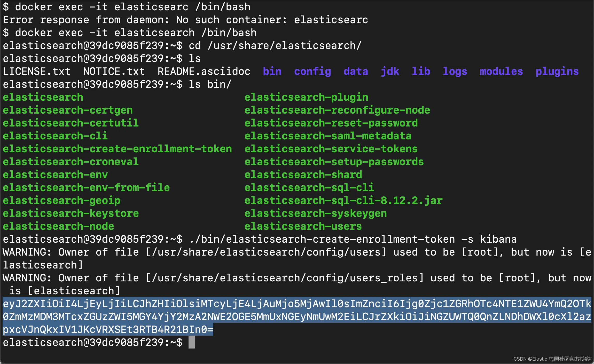
Task: Click the blue logs directory name
Action: coord(455,72)
